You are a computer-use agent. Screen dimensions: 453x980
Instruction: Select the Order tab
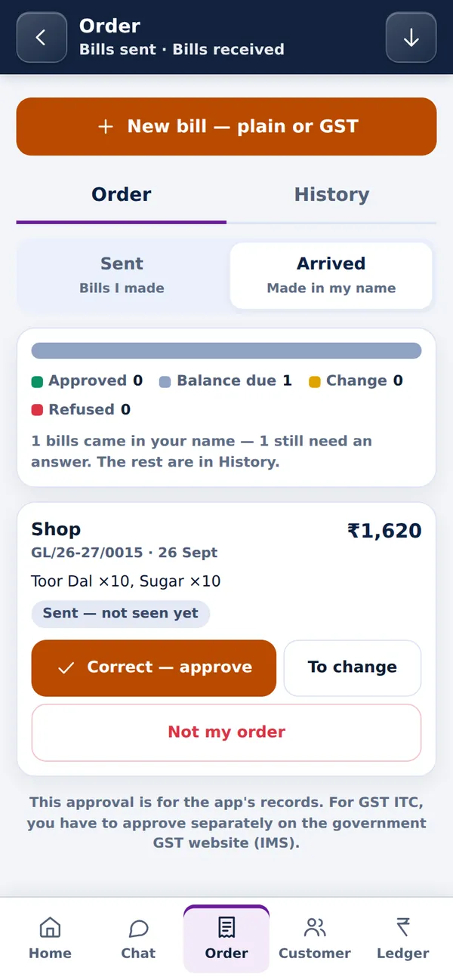[x=122, y=196]
